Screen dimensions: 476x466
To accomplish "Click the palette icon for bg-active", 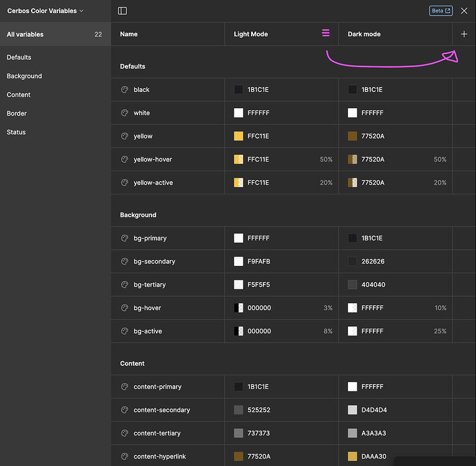I will [x=124, y=331].
